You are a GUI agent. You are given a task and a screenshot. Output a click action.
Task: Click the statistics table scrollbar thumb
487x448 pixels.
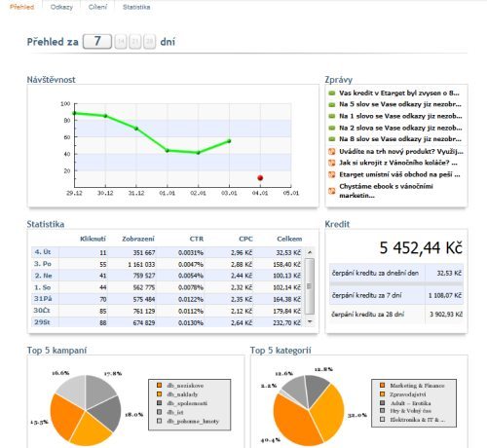click(x=310, y=286)
